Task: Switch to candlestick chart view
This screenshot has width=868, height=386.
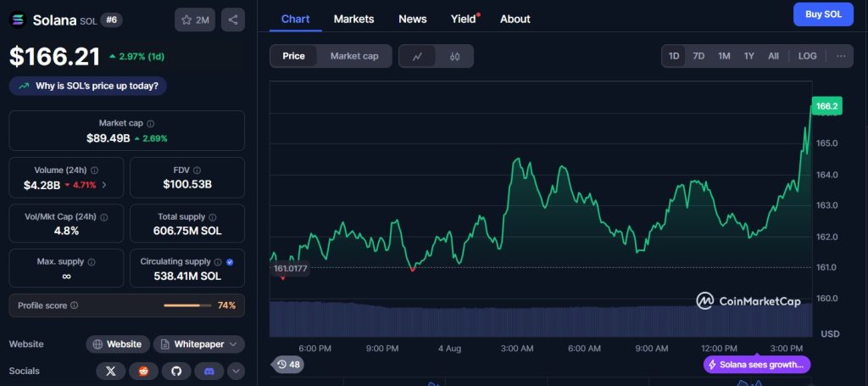Action: (455, 56)
